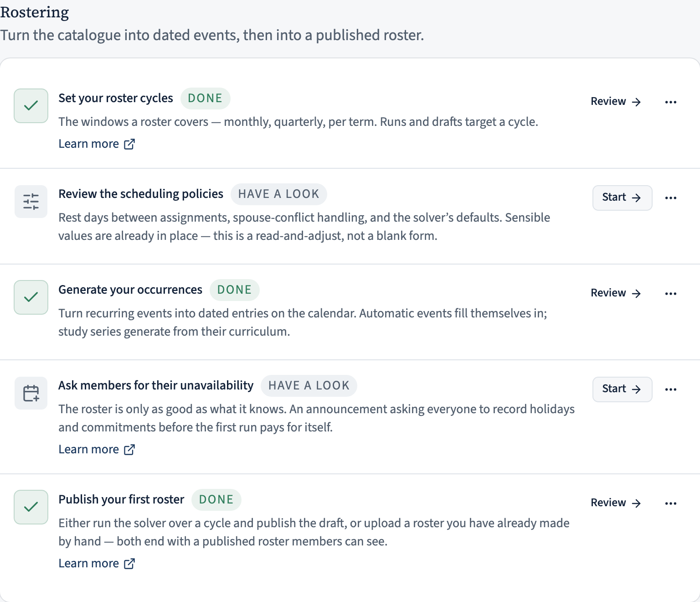
Task: Click the description starting 'The roster is only as good'
Action: [316, 418]
